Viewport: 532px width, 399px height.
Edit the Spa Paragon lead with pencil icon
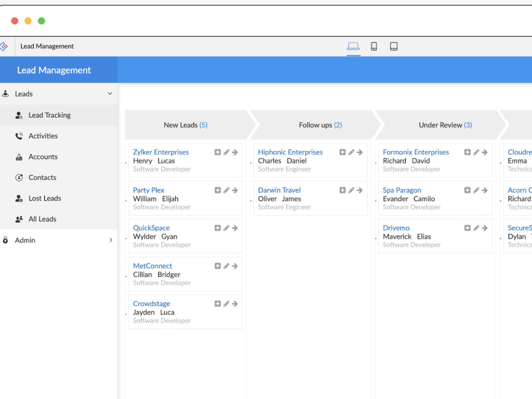click(x=476, y=190)
